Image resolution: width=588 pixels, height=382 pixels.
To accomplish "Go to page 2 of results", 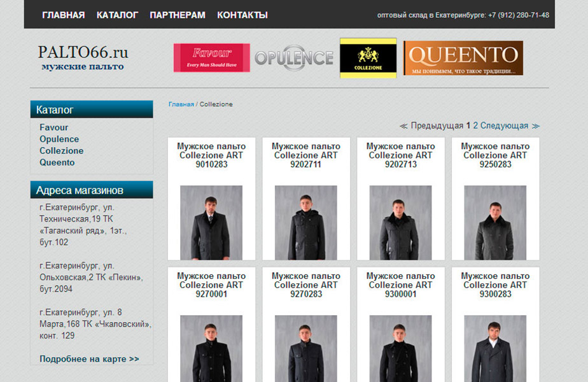I will [475, 125].
